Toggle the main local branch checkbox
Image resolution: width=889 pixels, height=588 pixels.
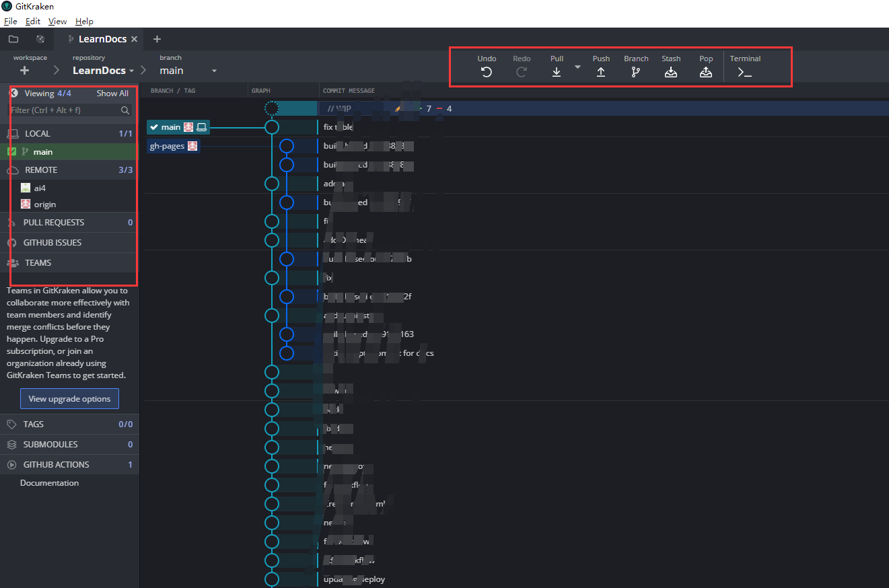click(12, 152)
